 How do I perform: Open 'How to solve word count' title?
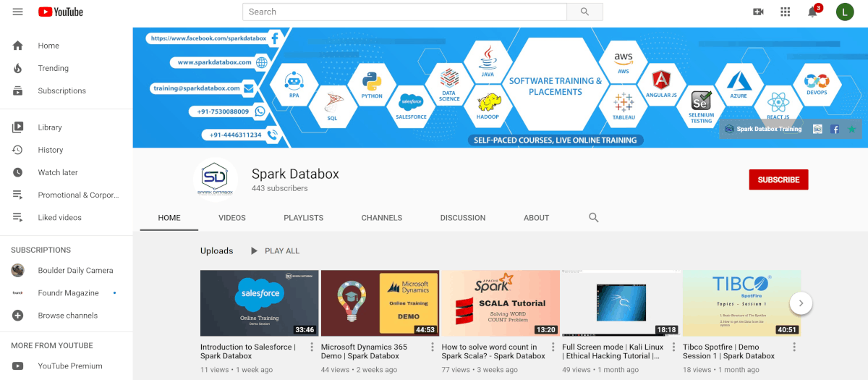(493, 352)
